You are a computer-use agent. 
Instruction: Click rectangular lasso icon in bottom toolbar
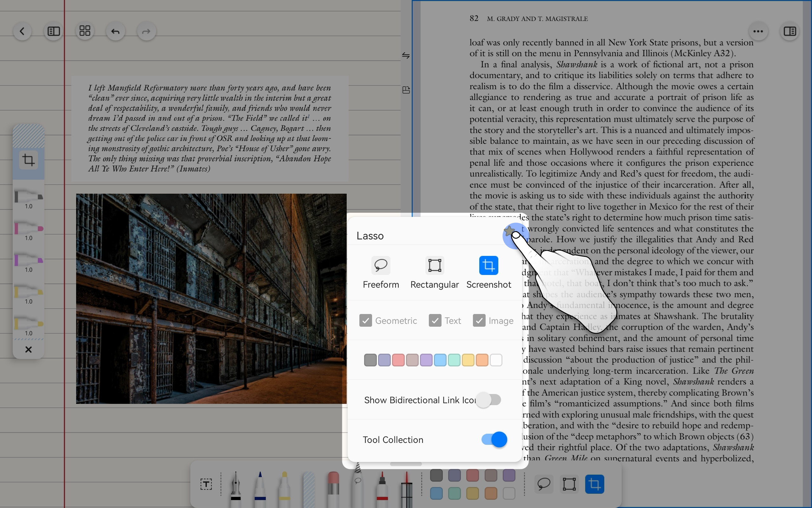click(x=569, y=484)
